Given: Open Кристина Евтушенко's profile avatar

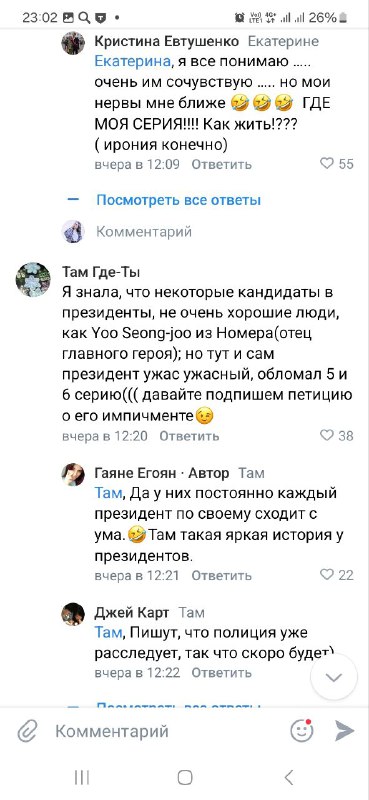Looking at the screenshot, I should click(x=73, y=43).
